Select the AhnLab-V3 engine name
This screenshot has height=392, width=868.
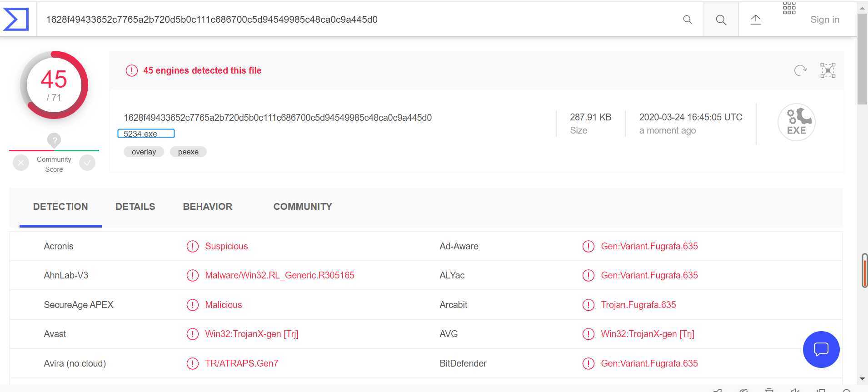point(66,275)
